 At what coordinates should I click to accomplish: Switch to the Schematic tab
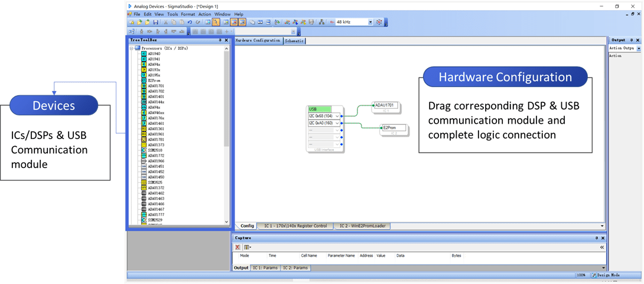(x=294, y=41)
